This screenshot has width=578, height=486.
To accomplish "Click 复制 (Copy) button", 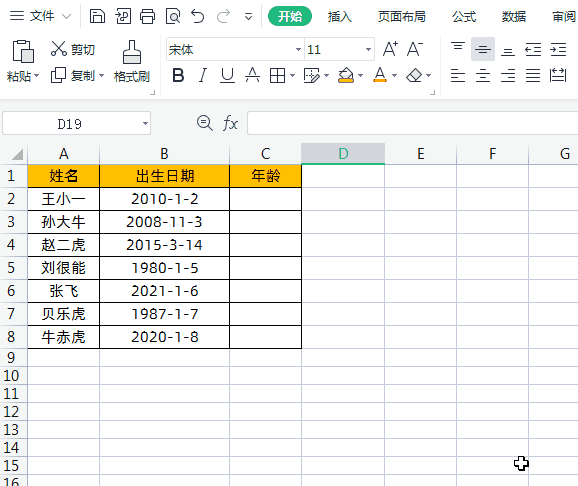I will (x=73, y=76).
